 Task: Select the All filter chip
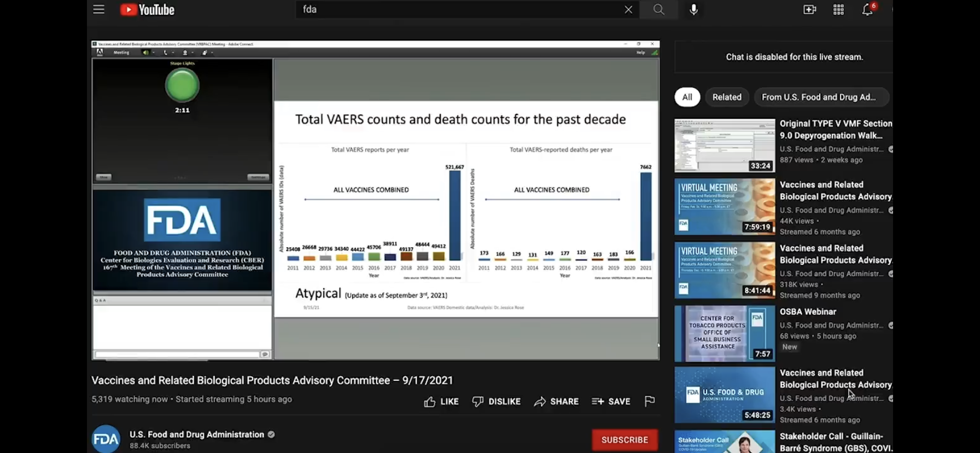tap(687, 97)
